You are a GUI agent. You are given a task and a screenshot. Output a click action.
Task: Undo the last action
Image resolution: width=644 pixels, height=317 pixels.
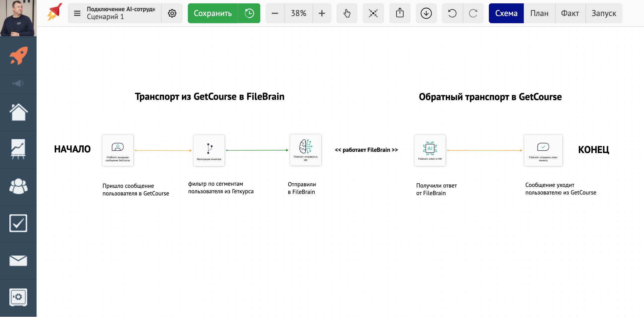pyautogui.click(x=452, y=13)
